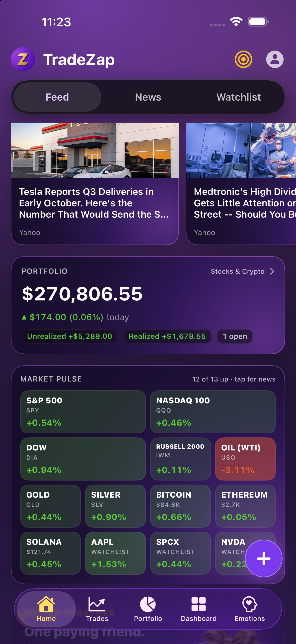The width and height of the screenshot is (296, 644).
Task: Tap the battery status icon
Action: (x=258, y=22)
